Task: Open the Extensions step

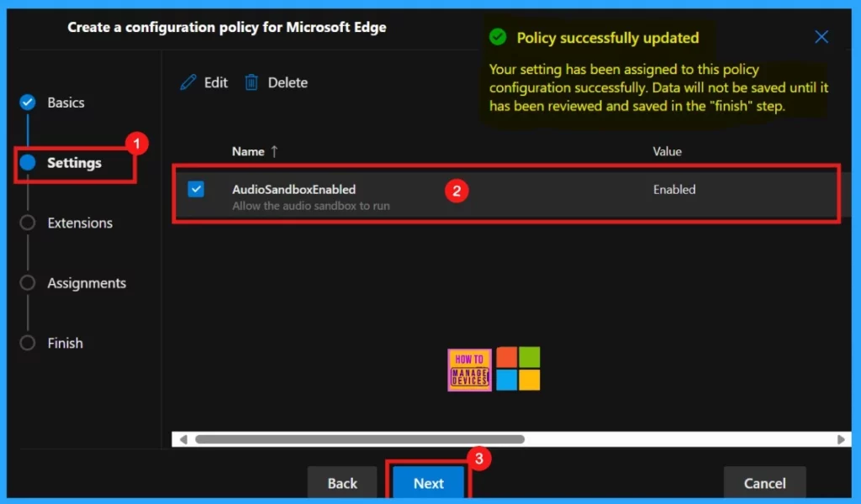Action: 80,223
